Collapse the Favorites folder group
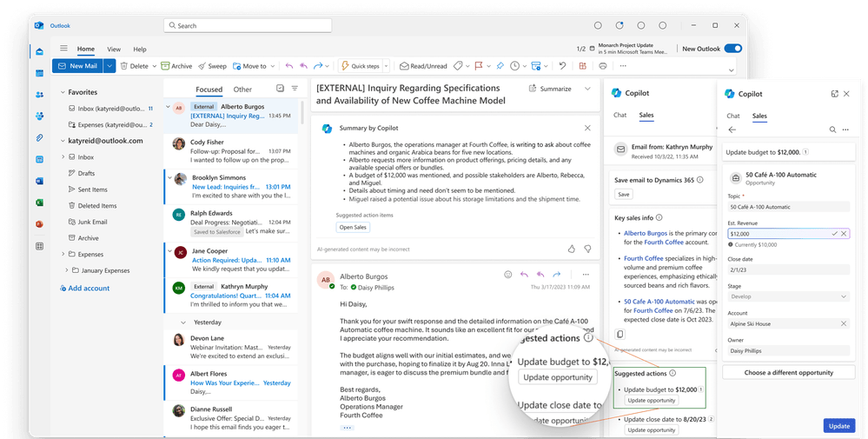This screenshot has height=439, width=868. point(63,92)
